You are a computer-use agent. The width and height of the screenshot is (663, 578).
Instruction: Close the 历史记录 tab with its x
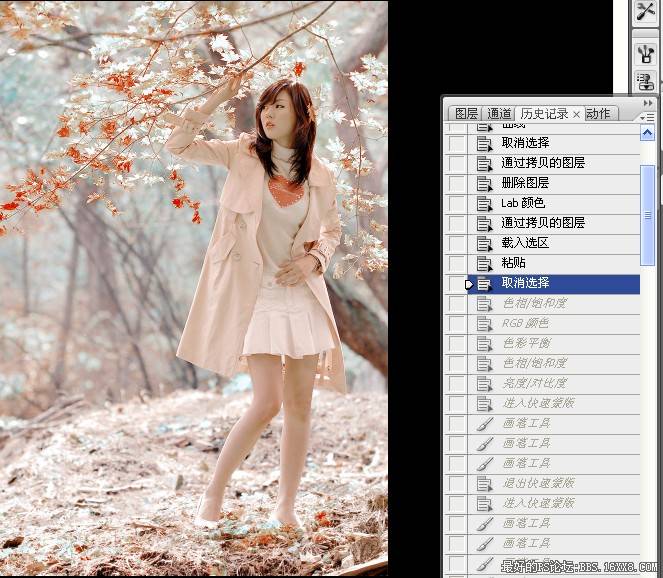[576, 114]
